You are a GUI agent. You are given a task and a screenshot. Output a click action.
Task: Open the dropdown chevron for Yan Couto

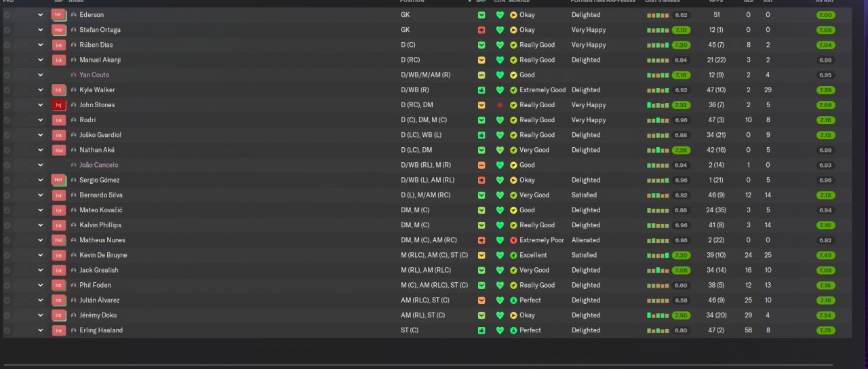(40, 75)
